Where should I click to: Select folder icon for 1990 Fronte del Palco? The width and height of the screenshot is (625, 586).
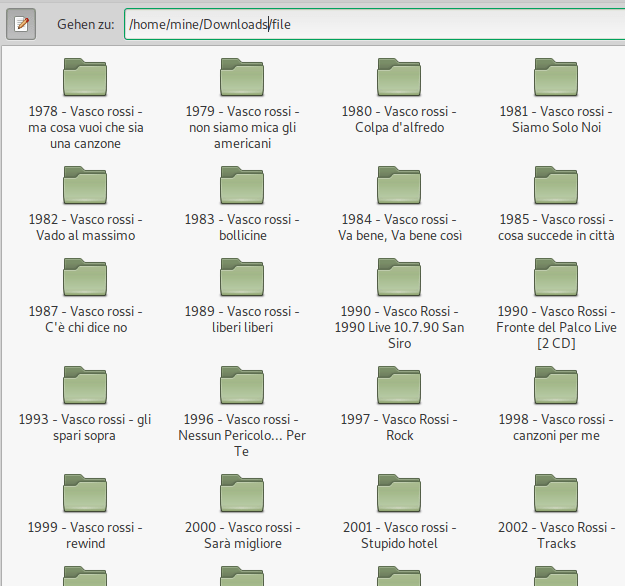pos(556,277)
